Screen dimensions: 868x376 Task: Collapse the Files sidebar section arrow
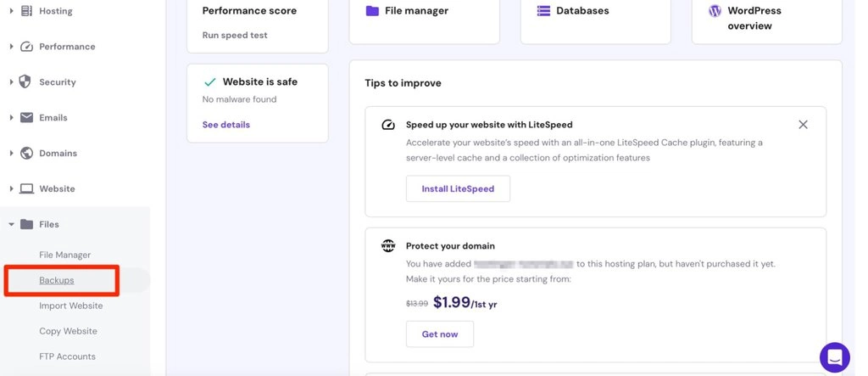(11, 224)
